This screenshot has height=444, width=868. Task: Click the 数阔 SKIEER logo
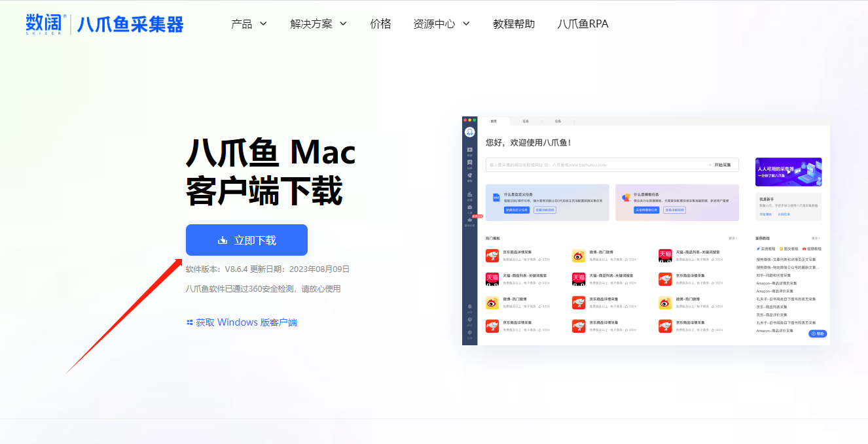[x=45, y=24]
